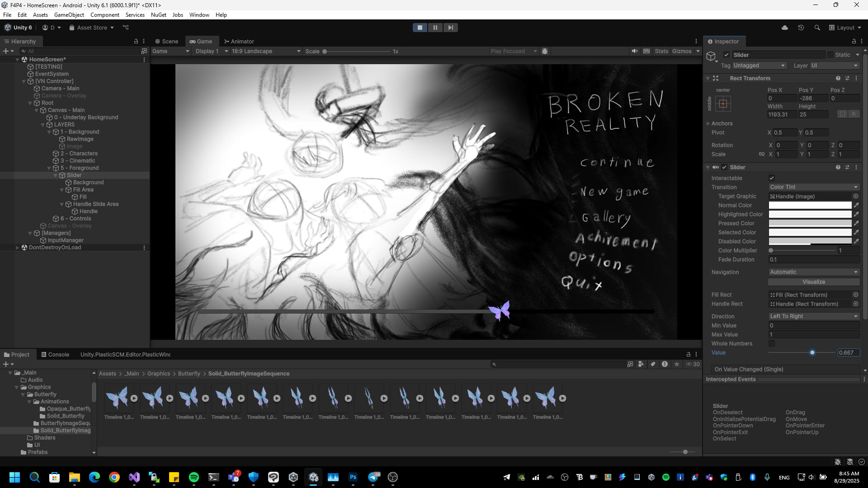Click the Stats button in Game view
Viewport: 868px width, 488px height.
pyautogui.click(x=661, y=51)
